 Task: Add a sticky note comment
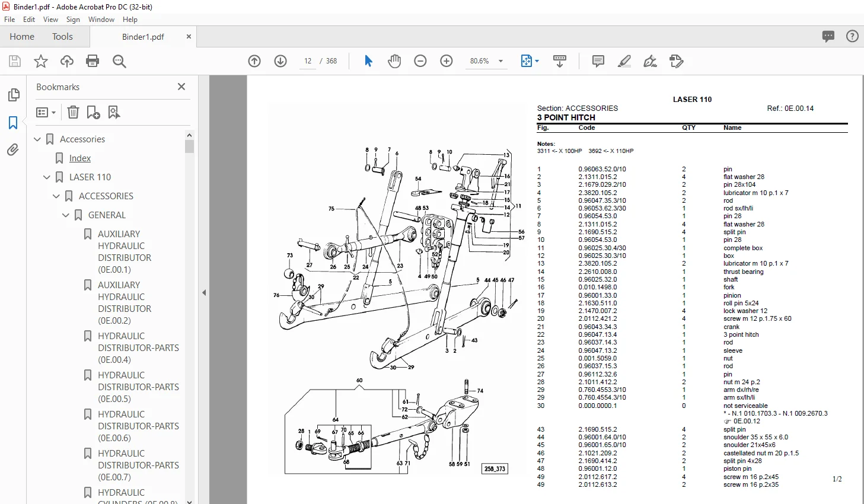[598, 61]
